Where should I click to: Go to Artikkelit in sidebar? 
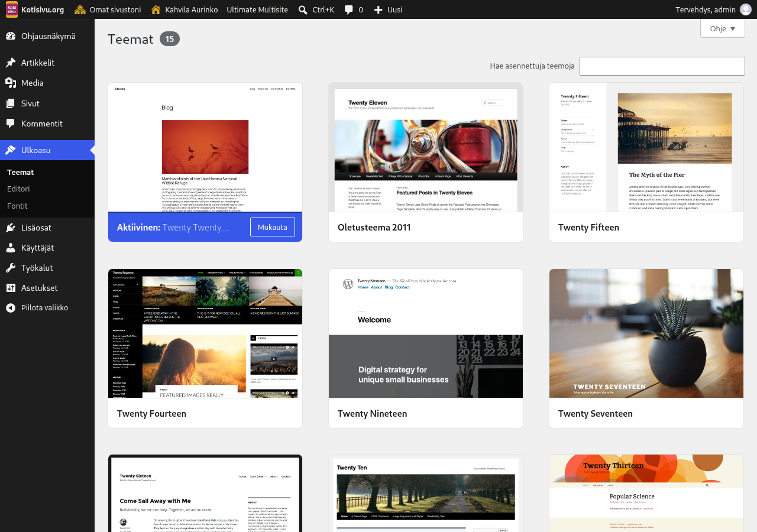pos(47,63)
